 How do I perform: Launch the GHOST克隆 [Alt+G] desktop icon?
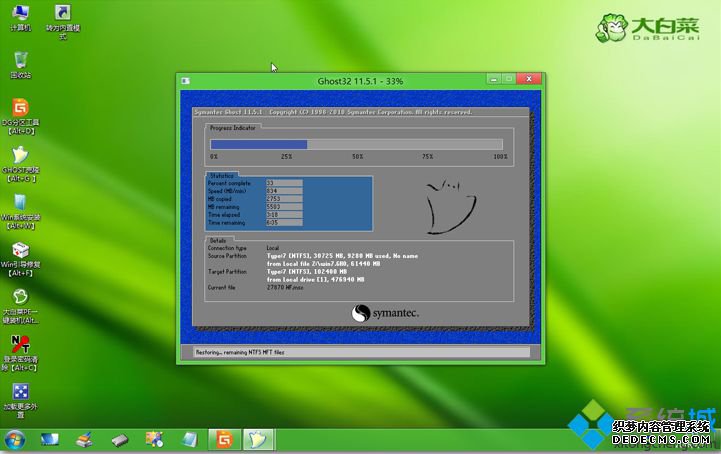pyautogui.click(x=21, y=164)
